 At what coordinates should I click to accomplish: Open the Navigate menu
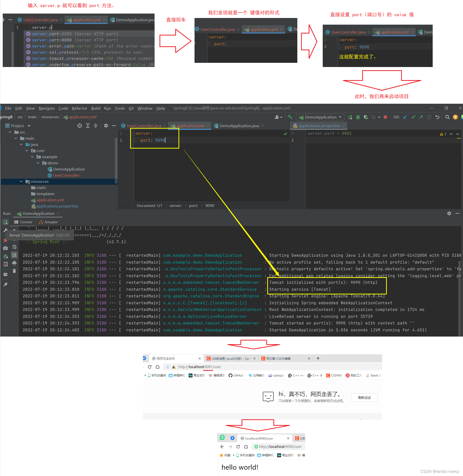[x=47, y=108]
